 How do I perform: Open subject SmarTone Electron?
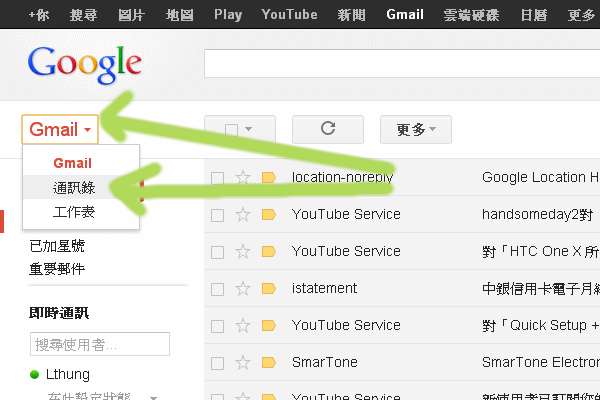pos(541,362)
